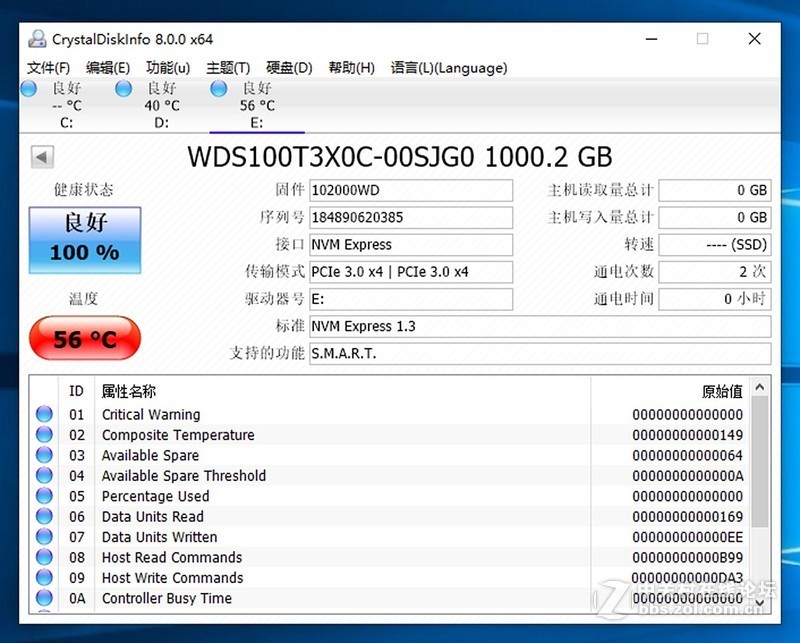Open the 主题(T) menu
800x643 pixels.
tap(227, 67)
